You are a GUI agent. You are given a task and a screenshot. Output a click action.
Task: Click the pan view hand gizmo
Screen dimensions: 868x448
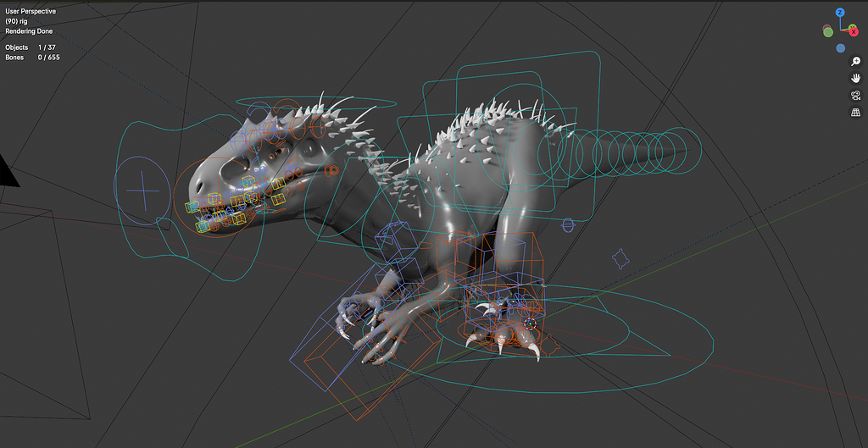[x=855, y=78]
